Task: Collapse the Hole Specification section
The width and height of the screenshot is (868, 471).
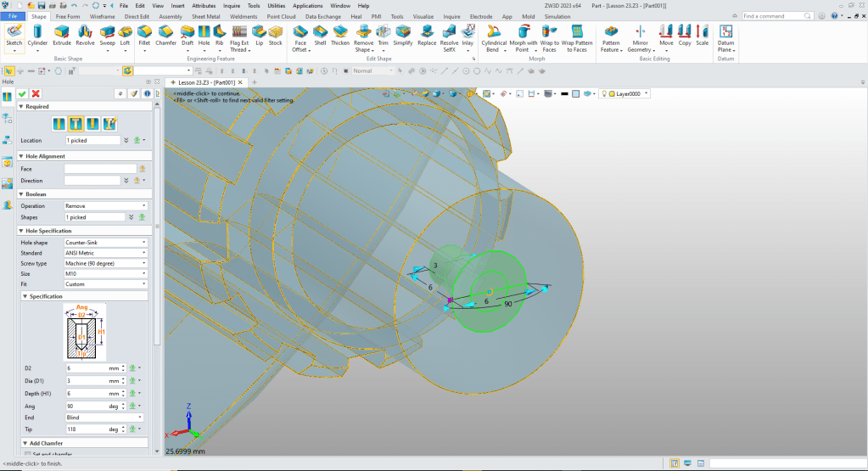Action: point(22,231)
